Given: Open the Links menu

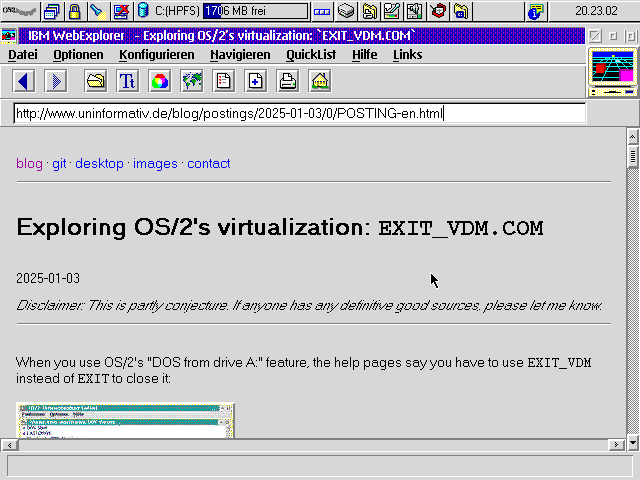Looking at the screenshot, I should (407, 55).
